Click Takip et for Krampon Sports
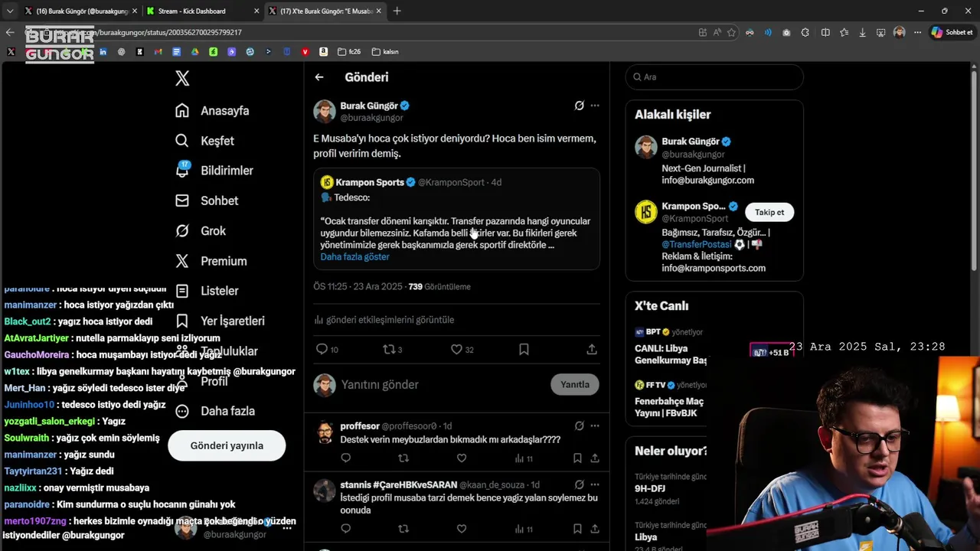Image resolution: width=980 pixels, height=551 pixels. [x=769, y=212]
